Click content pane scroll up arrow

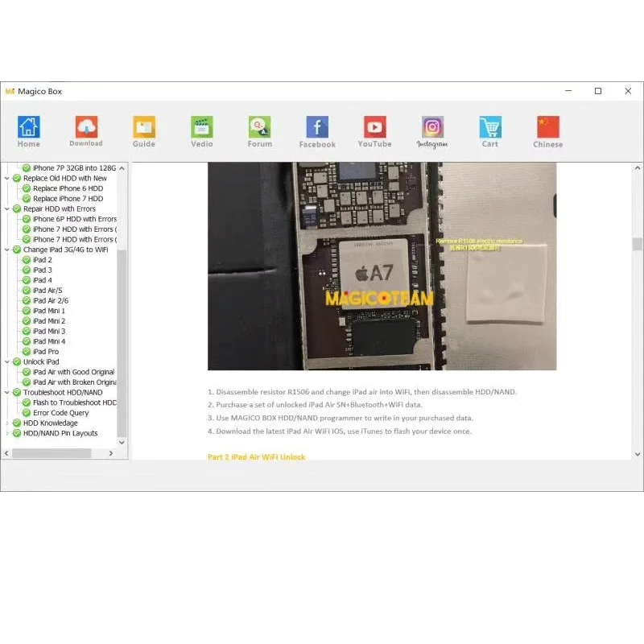638,167
